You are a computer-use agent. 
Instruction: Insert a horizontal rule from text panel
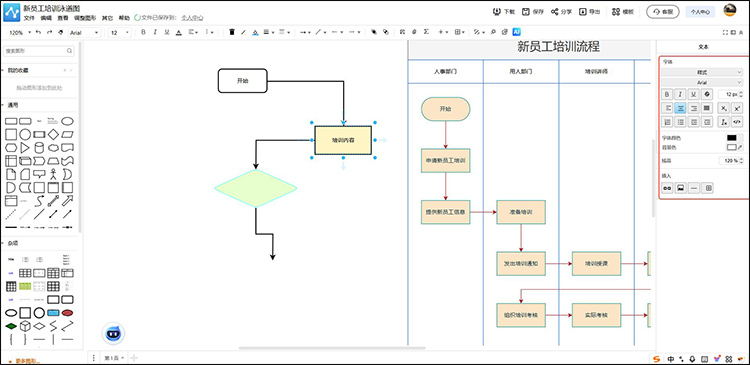(x=694, y=188)
